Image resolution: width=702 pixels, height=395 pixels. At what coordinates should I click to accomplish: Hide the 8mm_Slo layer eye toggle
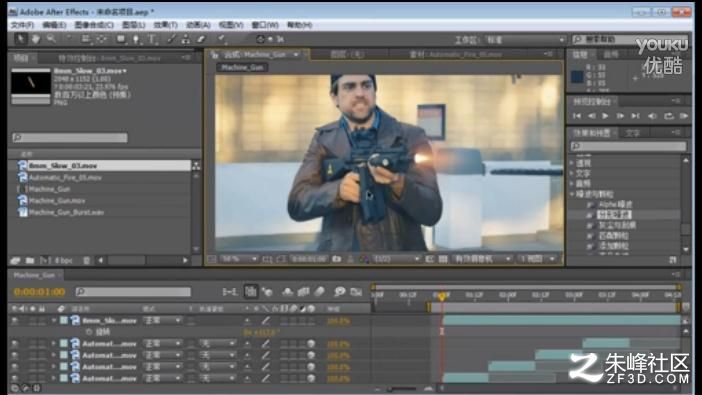point(15,321)
